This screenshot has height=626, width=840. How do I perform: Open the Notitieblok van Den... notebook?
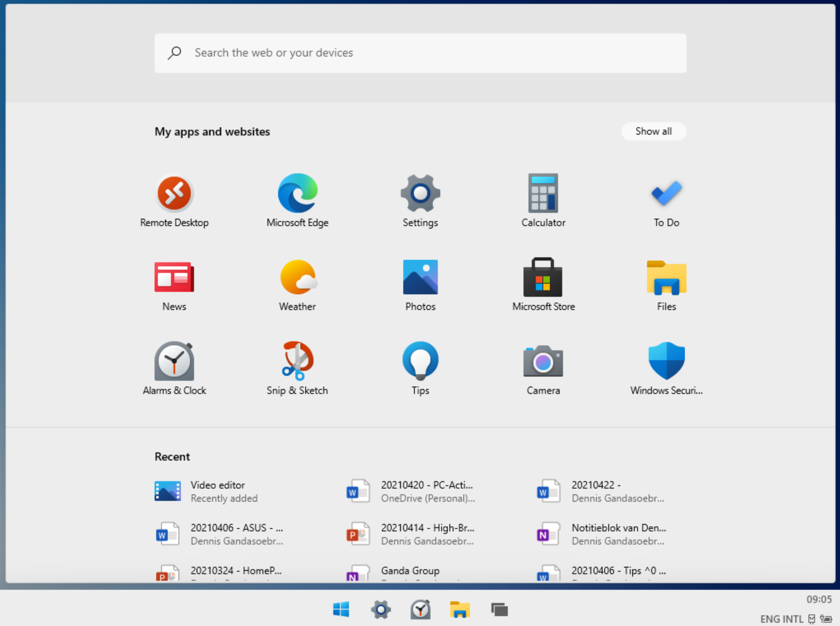[601, 534]
